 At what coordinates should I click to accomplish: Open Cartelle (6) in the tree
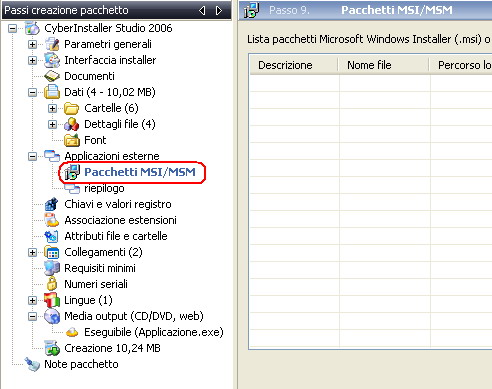click(x=111, y=108)
